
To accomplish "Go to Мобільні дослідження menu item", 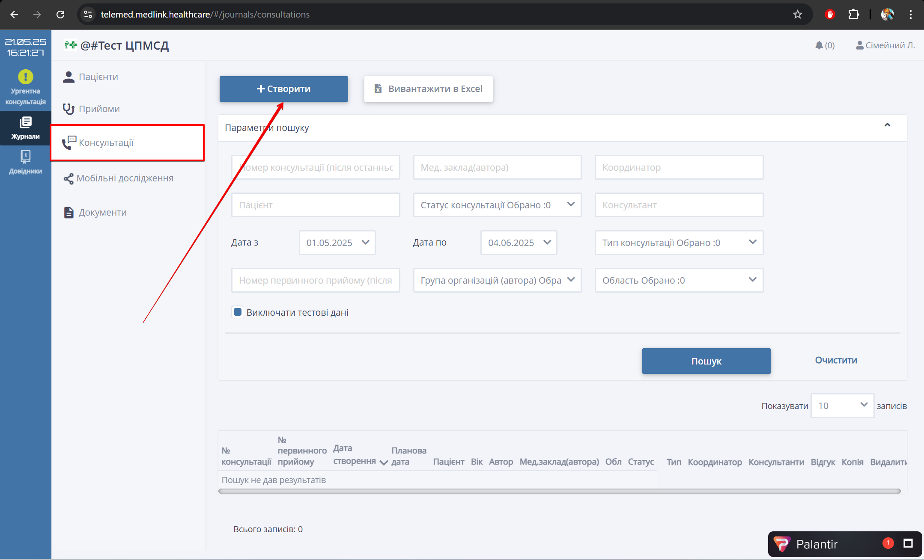I will (125, 178).
